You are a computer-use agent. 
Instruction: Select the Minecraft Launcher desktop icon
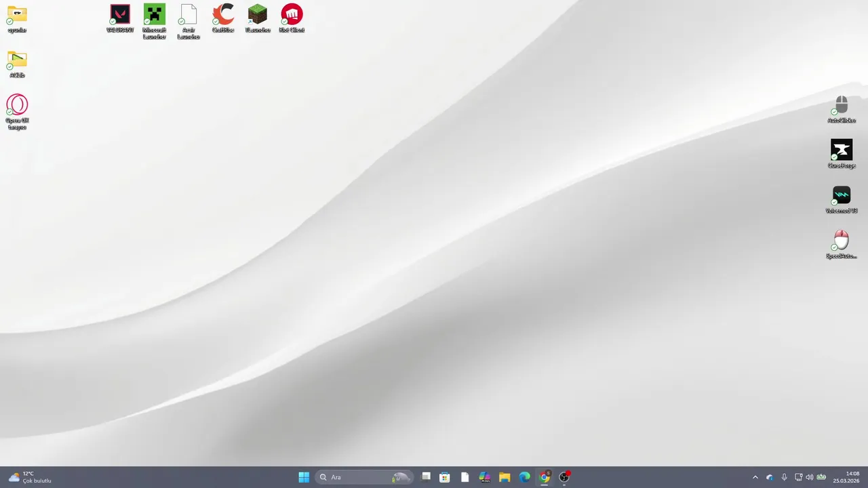click(155, 22)
